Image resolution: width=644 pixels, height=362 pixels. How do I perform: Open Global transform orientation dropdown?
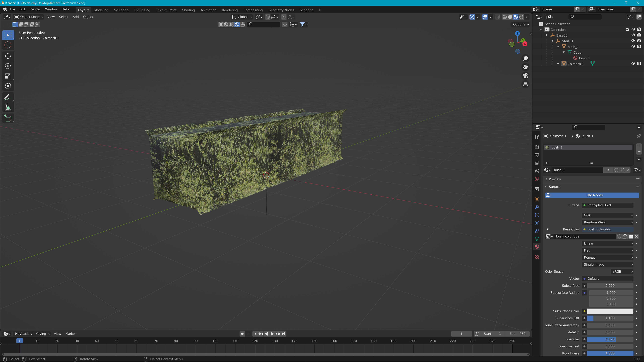(241, 17)
